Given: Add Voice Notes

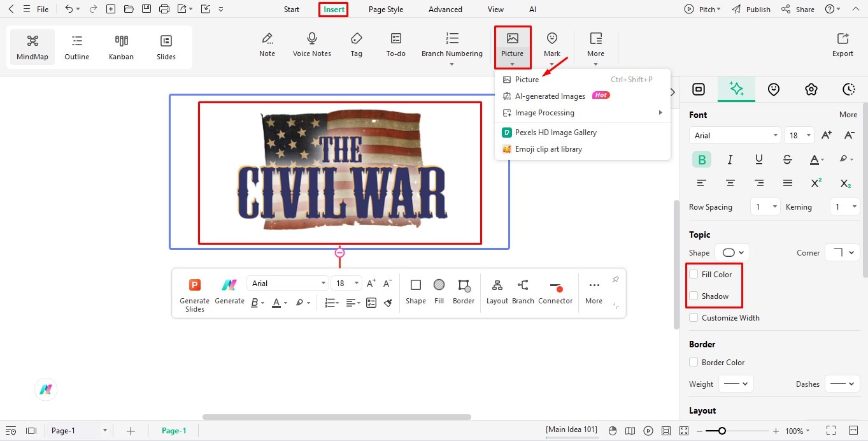Looking at the screenshot, I should 312,45.
